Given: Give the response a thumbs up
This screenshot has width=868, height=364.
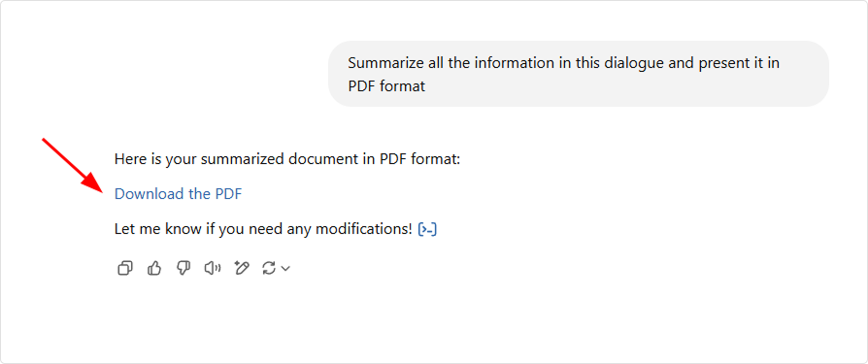Looking at the screenshot, I should (x=154, y=268).
